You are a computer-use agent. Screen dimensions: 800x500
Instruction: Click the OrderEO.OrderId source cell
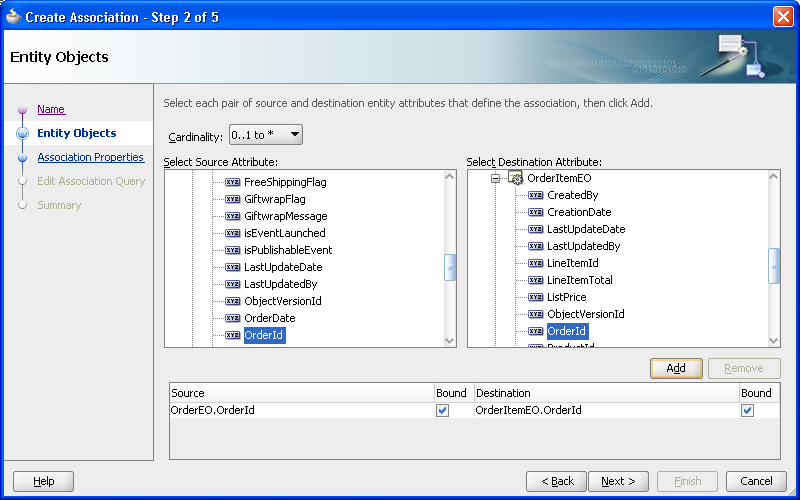click(302, 410)
